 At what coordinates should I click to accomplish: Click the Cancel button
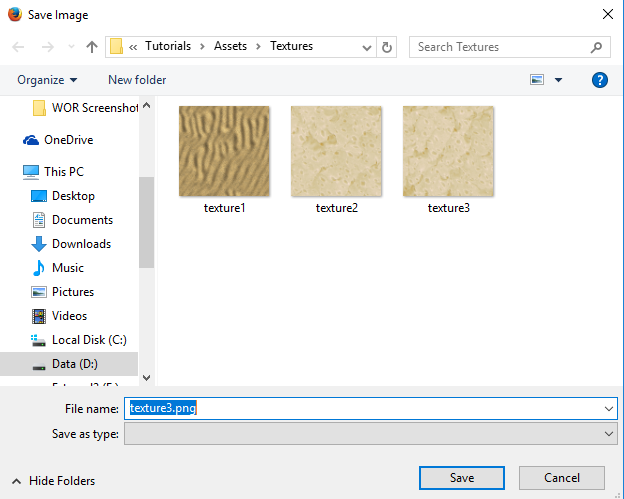(561, 478)
